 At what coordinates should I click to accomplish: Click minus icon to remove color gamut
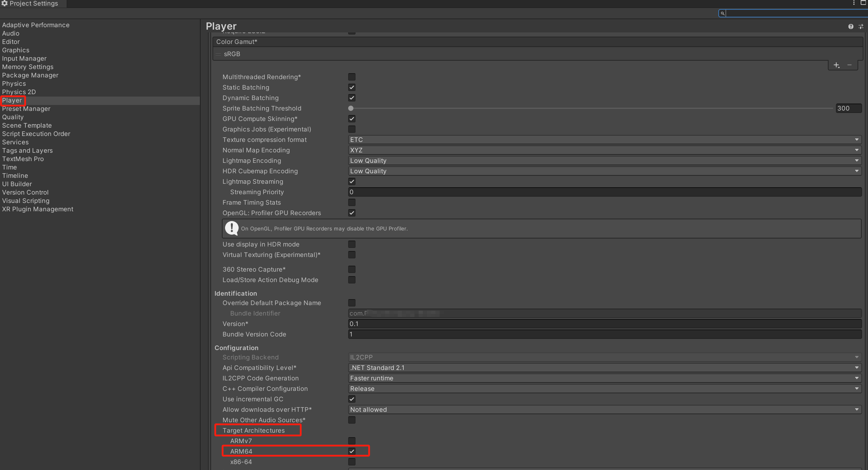(x=850, y=65)
